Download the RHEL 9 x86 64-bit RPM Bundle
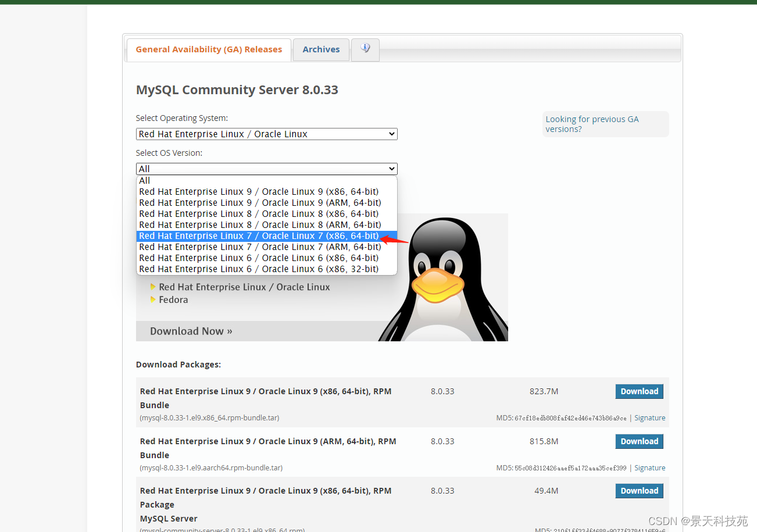This screenshot has height=532, width=757. [x=639, y=391]
